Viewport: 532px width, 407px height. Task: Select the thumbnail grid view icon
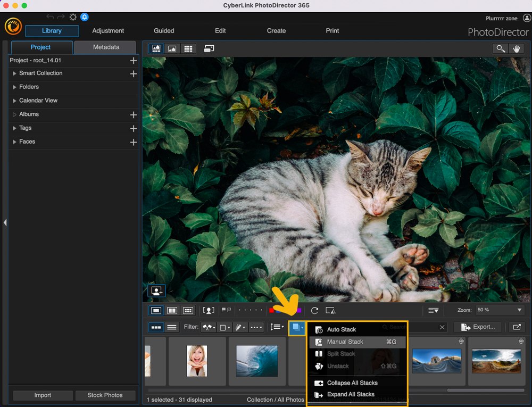point(188,48)
